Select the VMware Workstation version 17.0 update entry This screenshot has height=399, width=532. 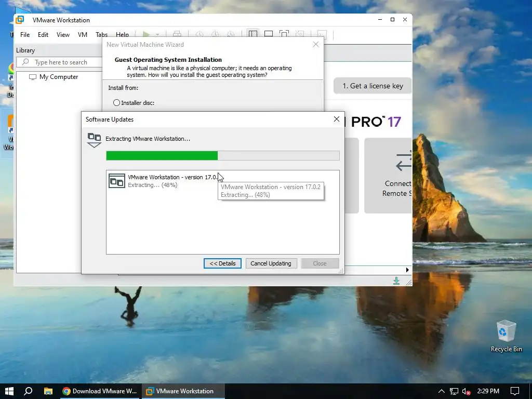coord(222,181)
